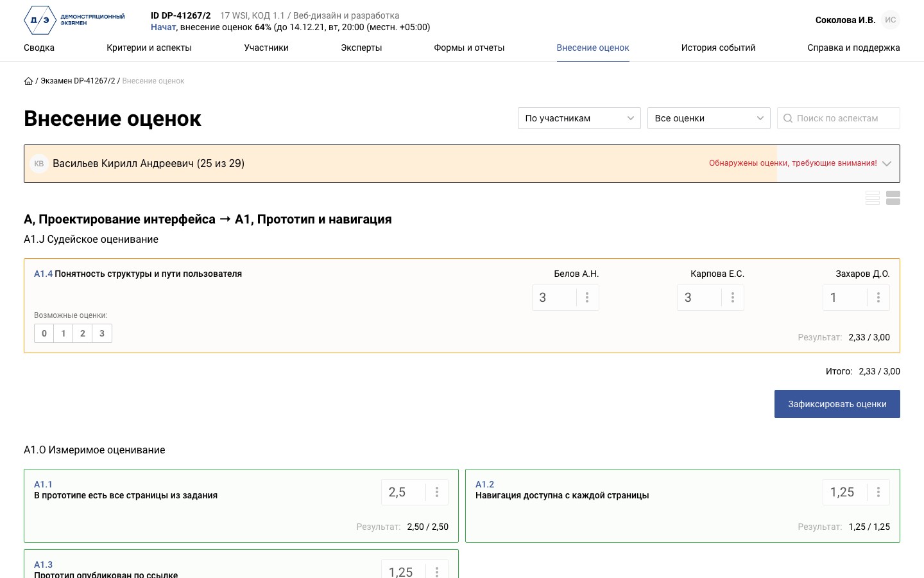The image size is (924, 578).
Task: Select possible score 2
Action: pos(83,333)
